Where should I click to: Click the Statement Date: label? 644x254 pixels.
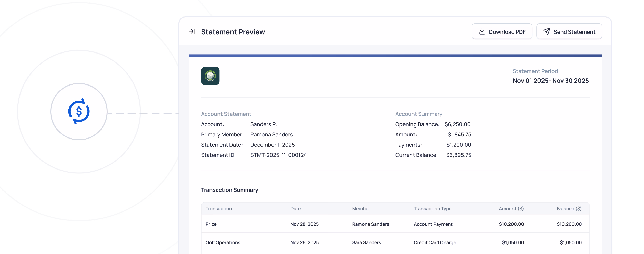tap(222, 145)
